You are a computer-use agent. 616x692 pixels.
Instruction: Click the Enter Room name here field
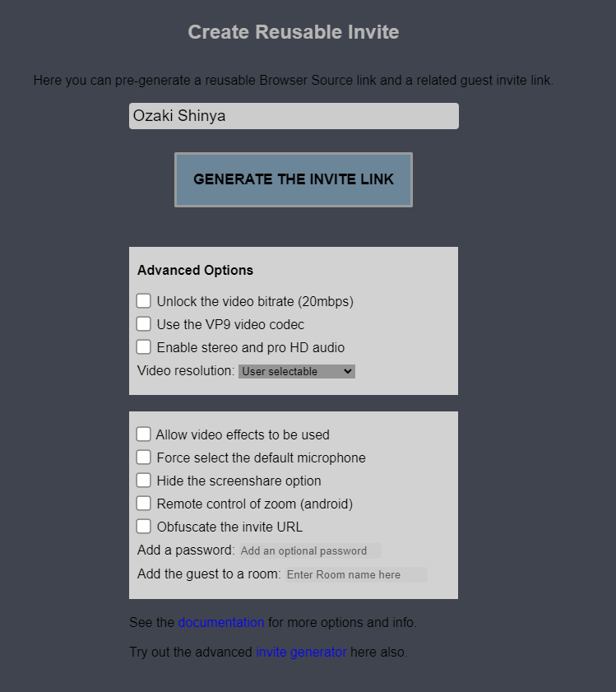point(355,575)
